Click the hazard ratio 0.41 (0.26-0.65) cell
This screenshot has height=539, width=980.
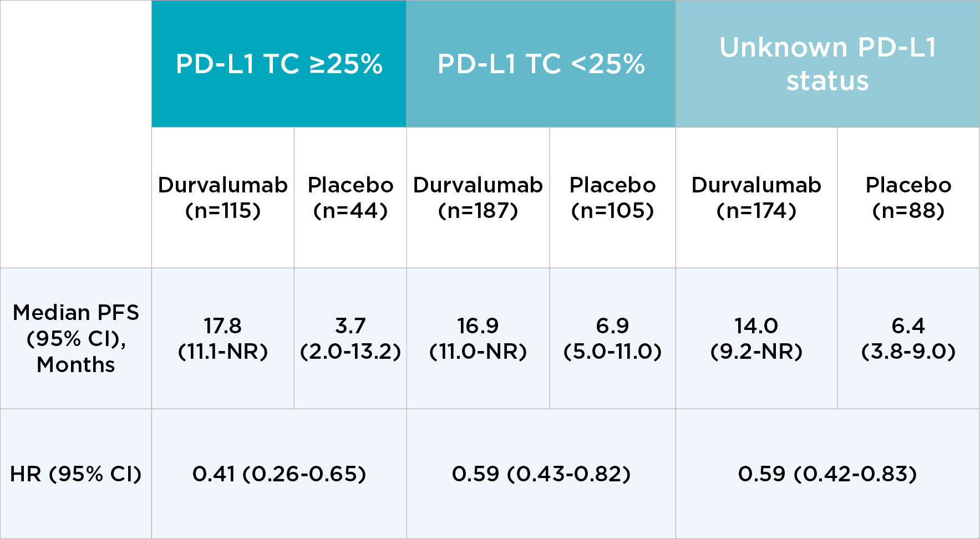tap(279, 474)
